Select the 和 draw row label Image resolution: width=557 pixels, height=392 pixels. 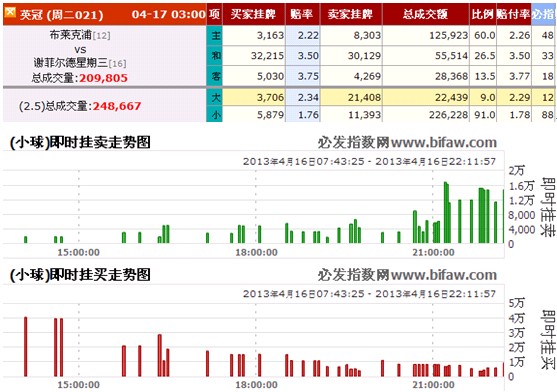click(x=215, y=56)
